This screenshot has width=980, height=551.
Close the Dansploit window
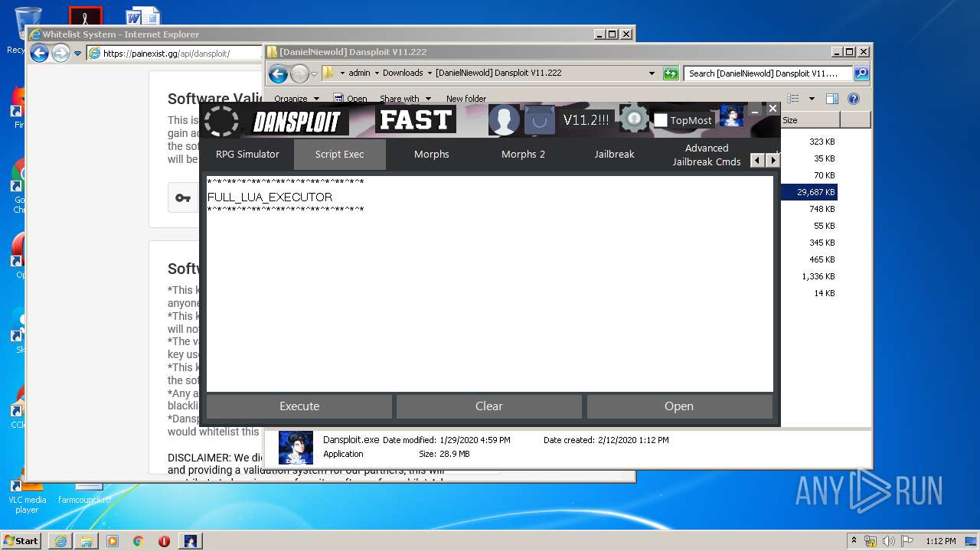[x=773, y=109]
